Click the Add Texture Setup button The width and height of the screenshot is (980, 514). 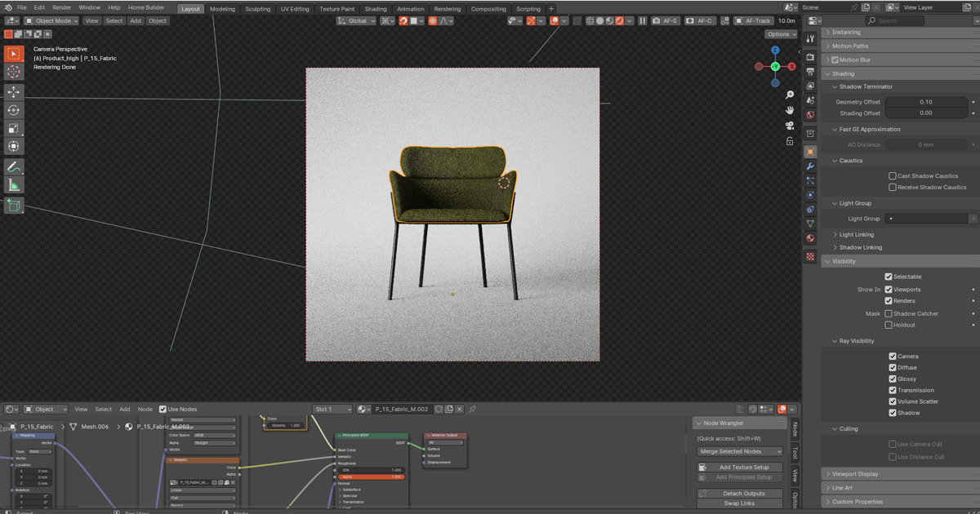tap(741, 467)
